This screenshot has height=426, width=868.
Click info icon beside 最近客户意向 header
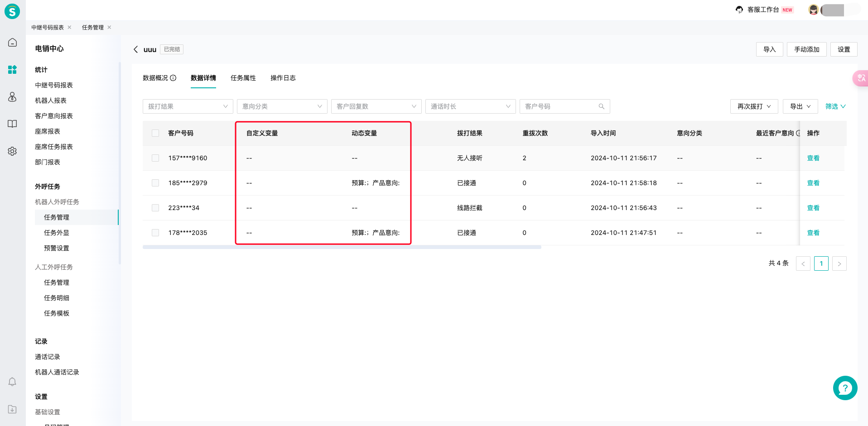pyautogui.click(x=798, y=133)
